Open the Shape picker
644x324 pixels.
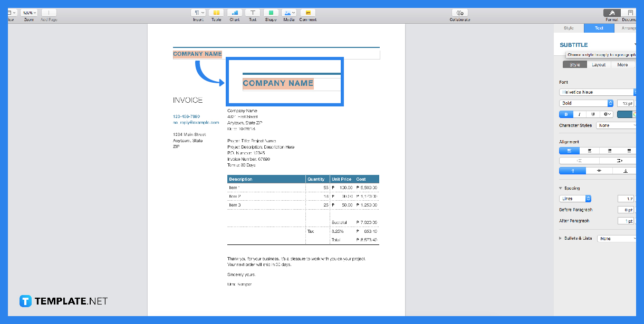[271, 12]
